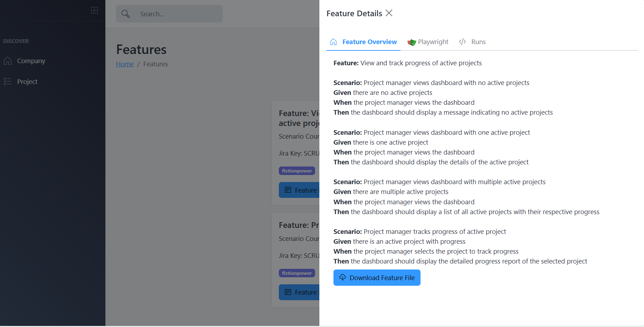
Task: Click the first card's fictionpower tag
Action: (297, 171)
